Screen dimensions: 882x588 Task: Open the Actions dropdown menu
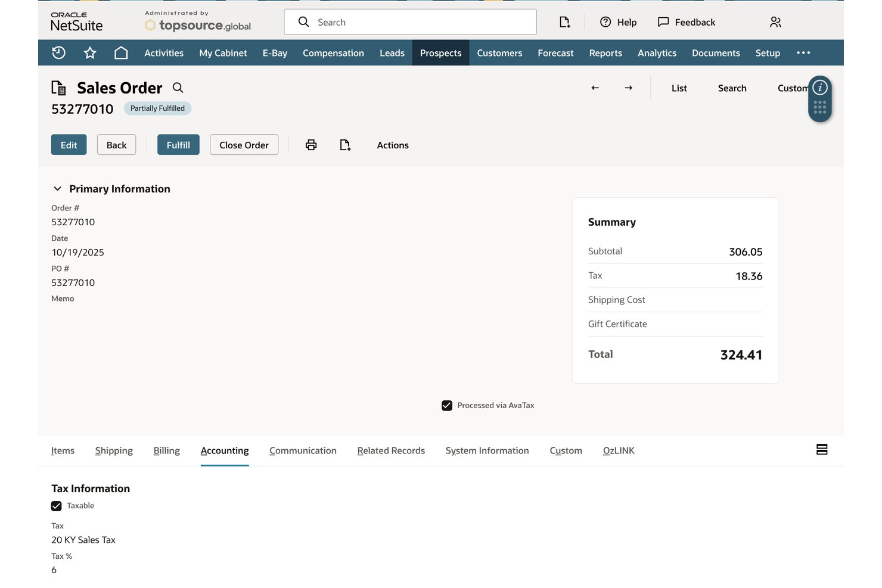coord(393,145)
